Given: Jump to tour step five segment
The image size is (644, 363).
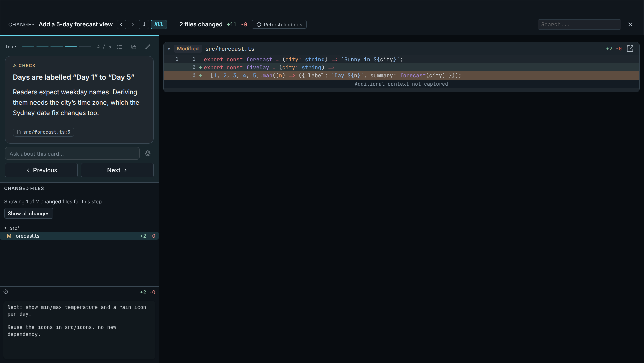Looking at the screenshot, I should [85, 47].
